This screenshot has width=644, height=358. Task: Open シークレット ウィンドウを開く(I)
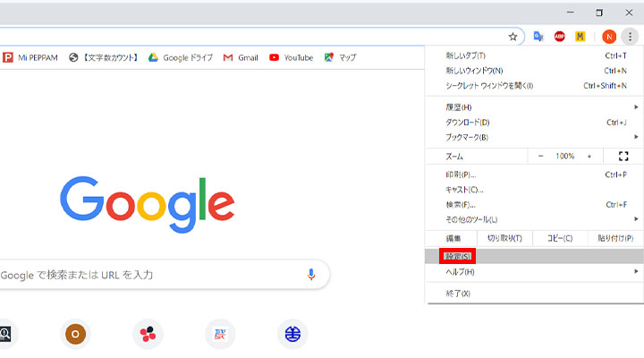534,86
